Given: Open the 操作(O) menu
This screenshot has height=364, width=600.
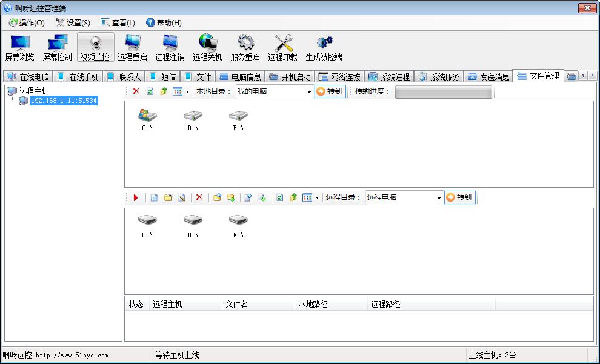Looking at the screenshot, I should [x=27, y=23].
